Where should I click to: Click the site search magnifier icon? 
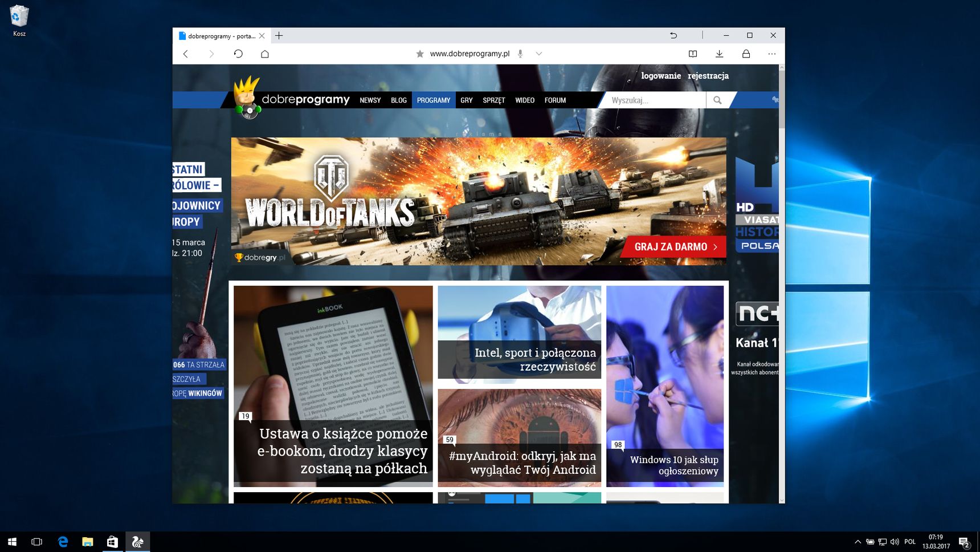[x=717, y=100]
